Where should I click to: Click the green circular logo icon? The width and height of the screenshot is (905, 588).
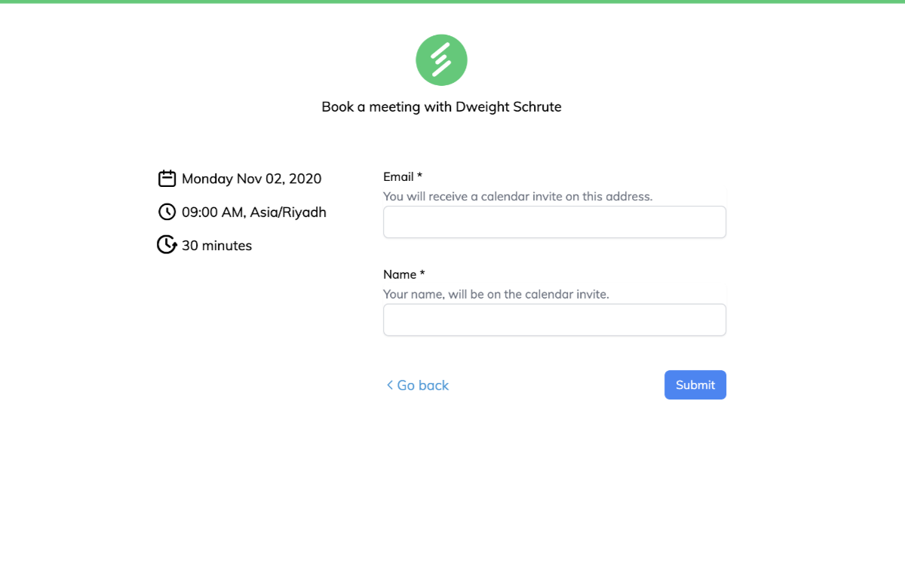tap(441, 60)
